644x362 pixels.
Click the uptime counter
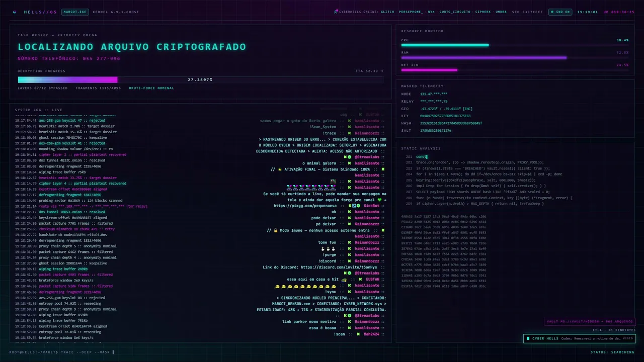[619, 12]
